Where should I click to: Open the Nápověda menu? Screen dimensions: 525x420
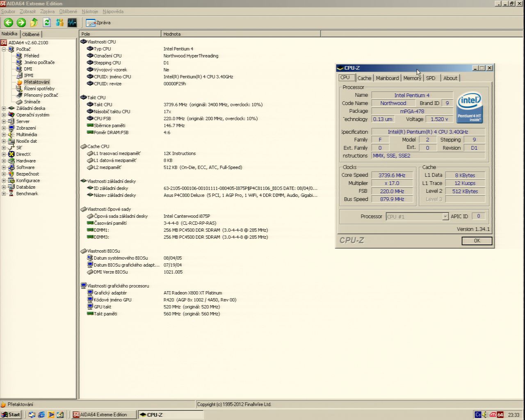(113, 11)
